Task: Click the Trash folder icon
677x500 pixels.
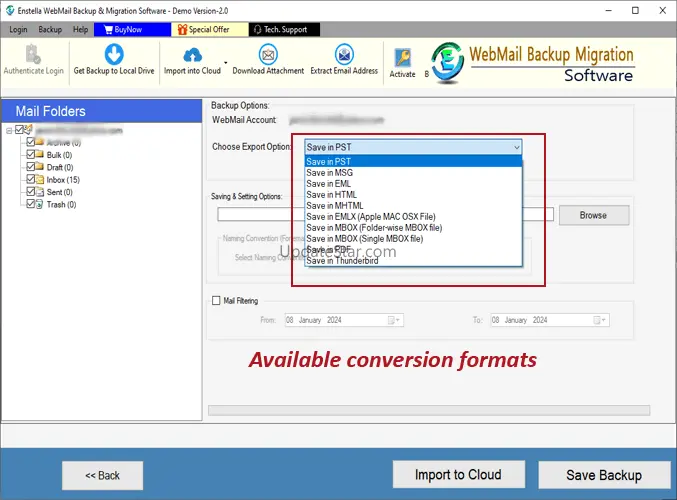Action: (40, 204)
